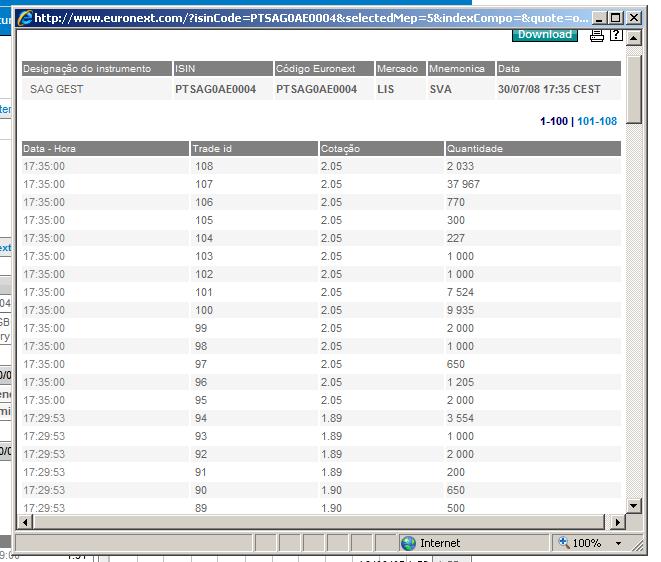Click the 1.90 price for trade 90
Screen dimensions: 661x562
coord(331,490)
